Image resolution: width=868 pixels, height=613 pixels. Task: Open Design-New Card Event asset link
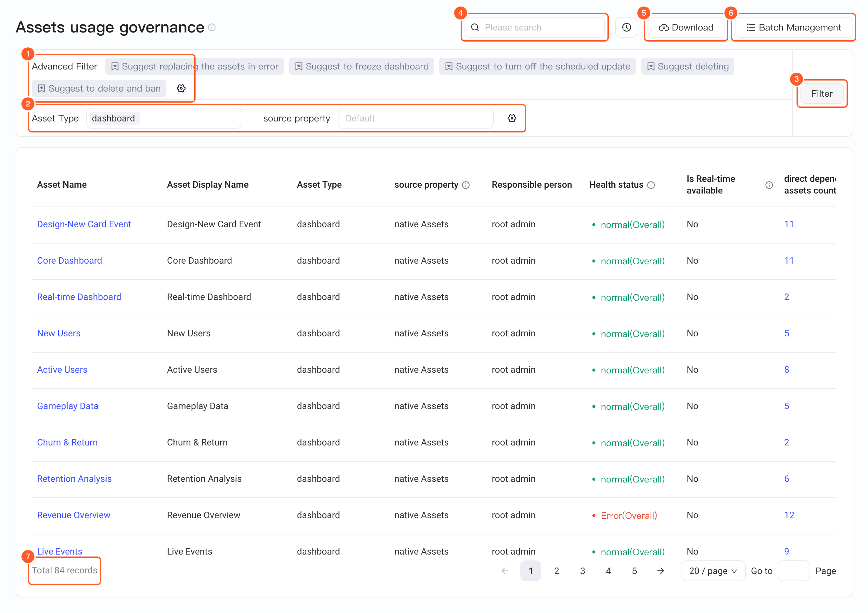click(x=84, y=224)
